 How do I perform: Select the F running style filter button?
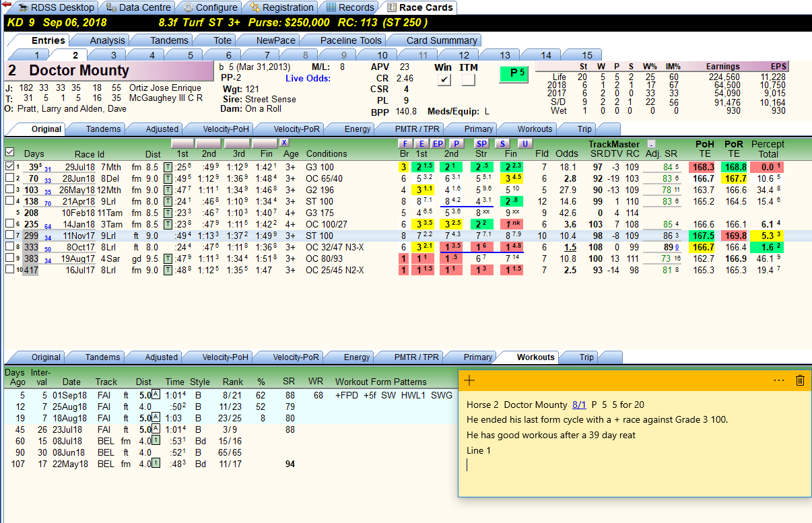coord(405,143)
